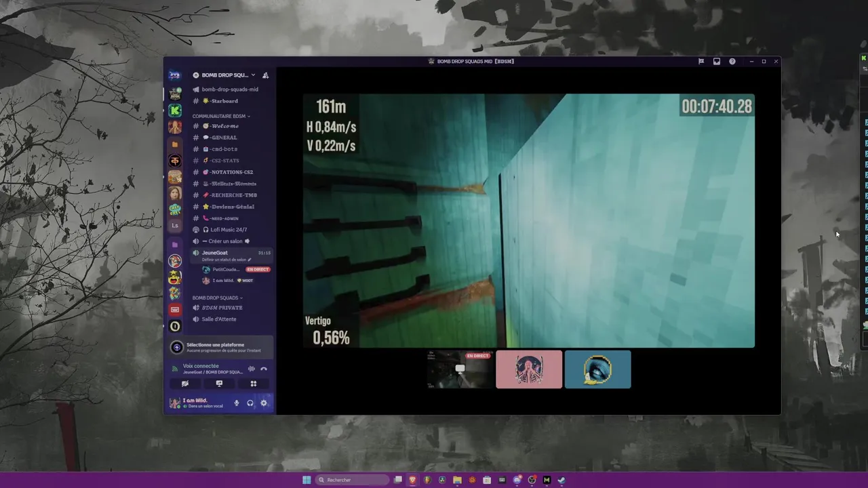The height and width of the screenshot is (488, 868).
Task: Open Discord taskbar icon
Action: (x=517, y=480)
